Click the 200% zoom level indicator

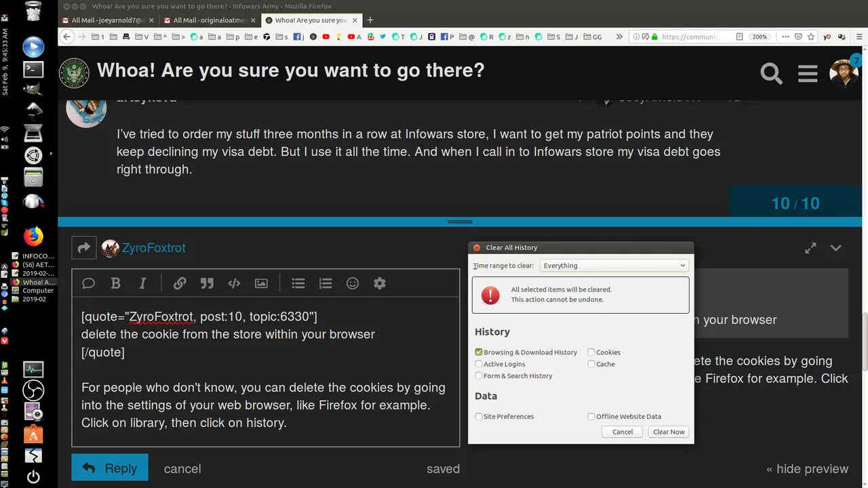tap(759, 37)
